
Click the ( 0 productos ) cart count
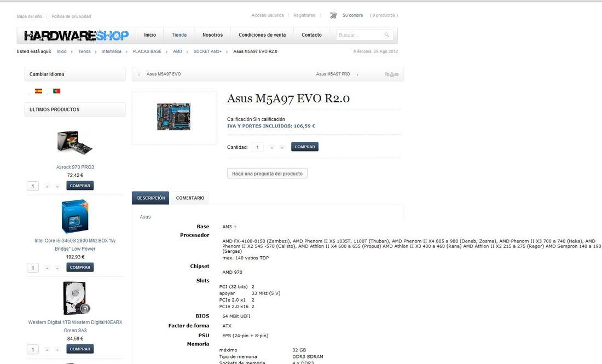pyautogui.click(x=384, y=15)
